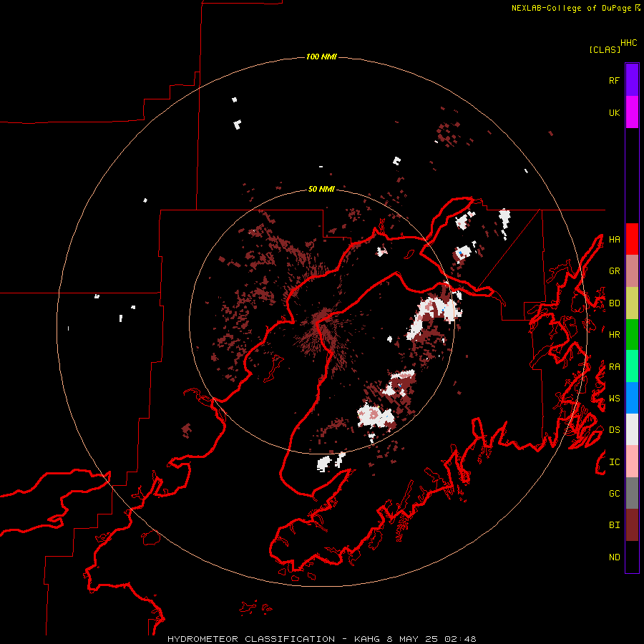The height and width of the screenshot is (644, 644).
Task: Click the HYDROMETEOR CLASSIFICATION caption
Action: coord(251,639)
